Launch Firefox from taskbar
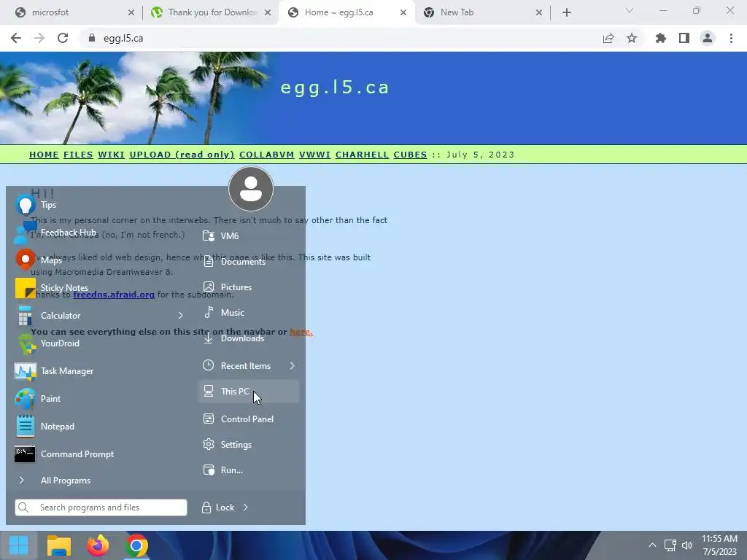The width and height of the screenshot is (747, 560). point(98,545)
